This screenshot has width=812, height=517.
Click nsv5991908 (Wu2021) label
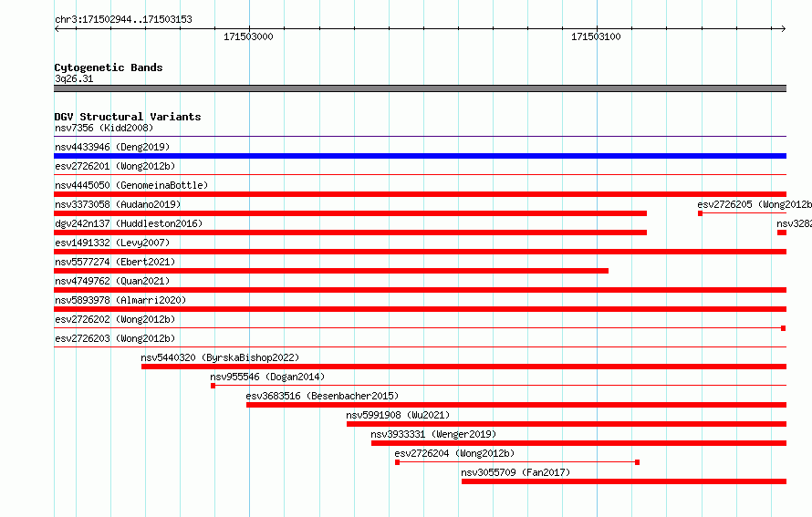tap(398, 415)
